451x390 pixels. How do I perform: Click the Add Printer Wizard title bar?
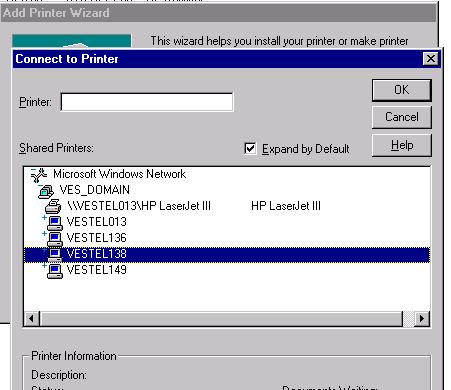click(x=218, y=13)
